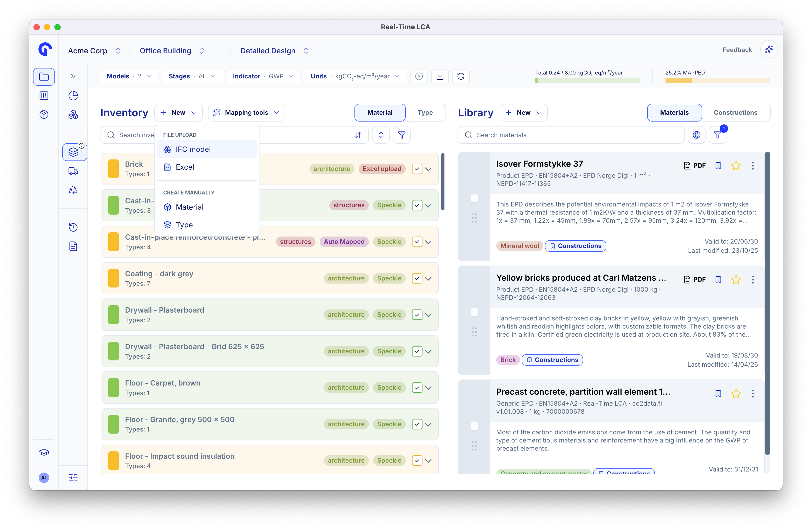Toggle the Coating - dark grey checkbox

point(417,278)
